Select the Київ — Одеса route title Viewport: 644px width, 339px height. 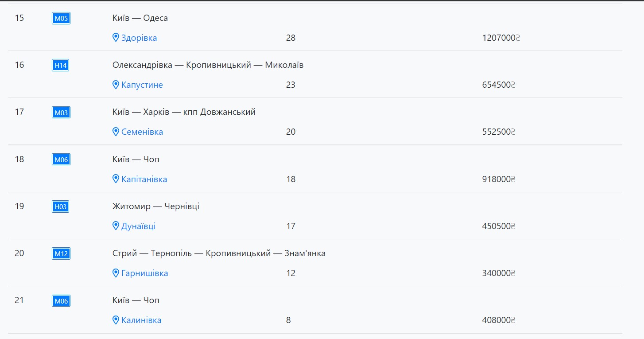140,18
